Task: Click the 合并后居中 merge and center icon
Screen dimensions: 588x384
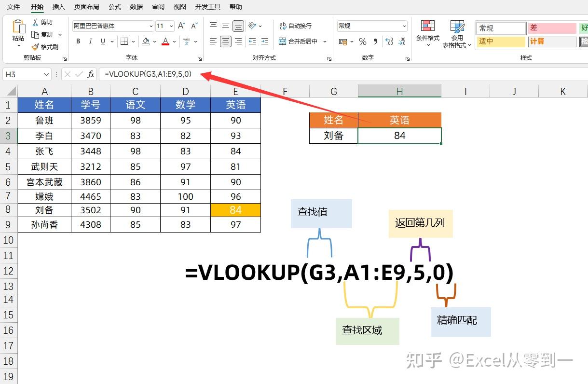Action: click(x=282, y=41)
